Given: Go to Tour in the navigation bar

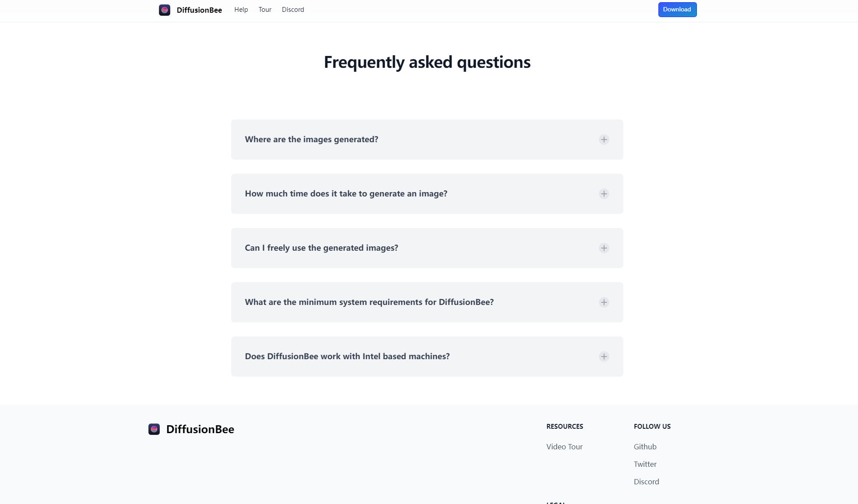Looking at the screenshot, I should click(265, 10).
